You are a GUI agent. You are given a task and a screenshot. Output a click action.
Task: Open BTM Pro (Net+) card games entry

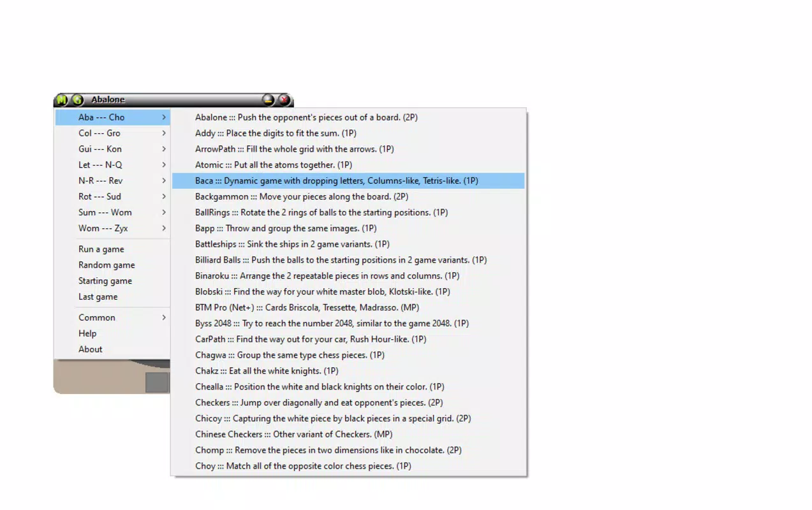348,308
